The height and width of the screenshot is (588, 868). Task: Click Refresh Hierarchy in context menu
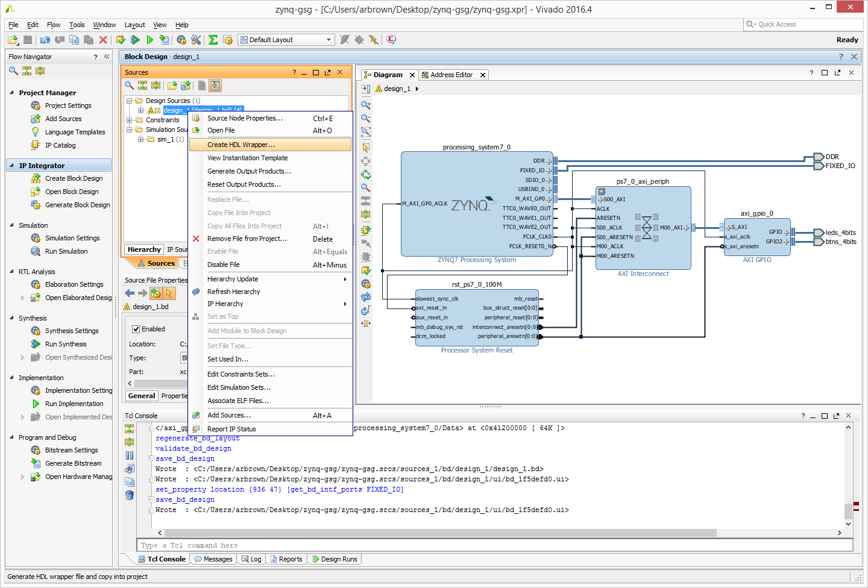click(x=270, y=292)
